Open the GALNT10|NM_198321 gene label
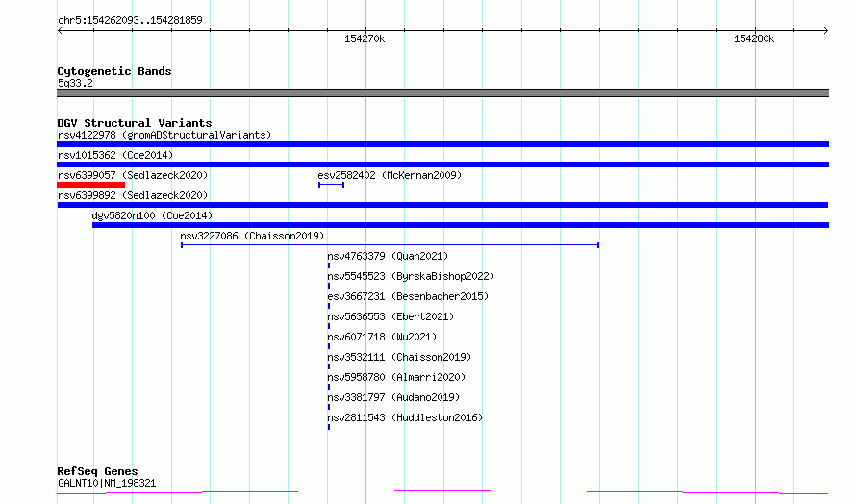Image resolution: width=856 pixels, height=504 pixels. pos(107,483)
